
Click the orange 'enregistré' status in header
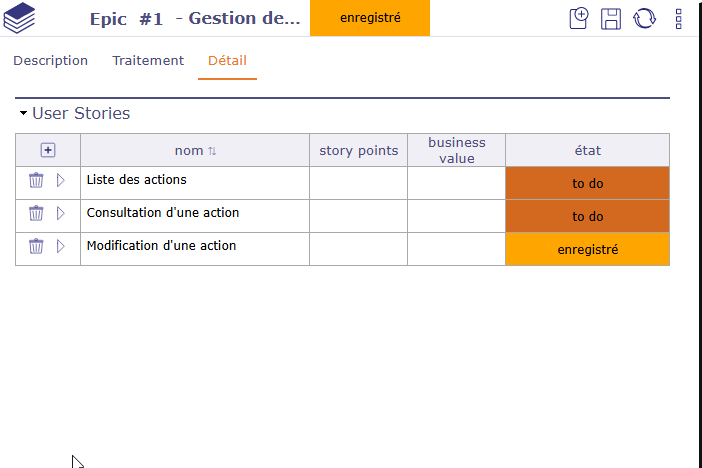[370, 18]
